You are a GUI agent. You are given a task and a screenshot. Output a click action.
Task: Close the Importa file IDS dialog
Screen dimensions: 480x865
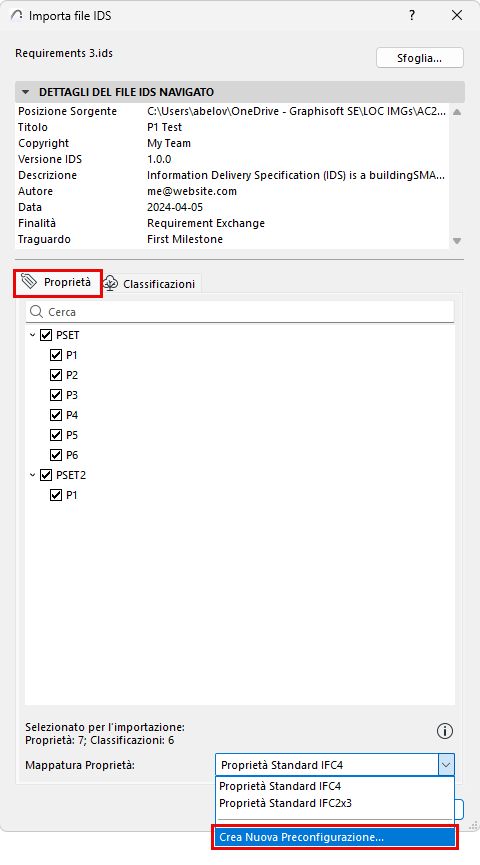pyautogui.click(x=457, y=15)
